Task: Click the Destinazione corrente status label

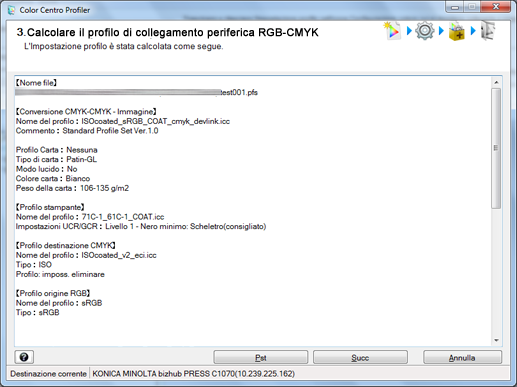Action: (48, 374)
